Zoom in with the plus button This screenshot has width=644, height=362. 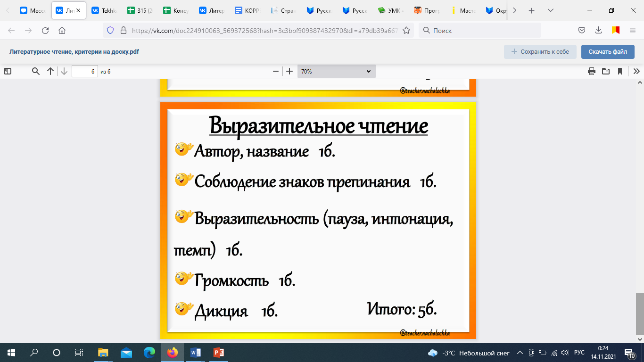coord(289,71)
